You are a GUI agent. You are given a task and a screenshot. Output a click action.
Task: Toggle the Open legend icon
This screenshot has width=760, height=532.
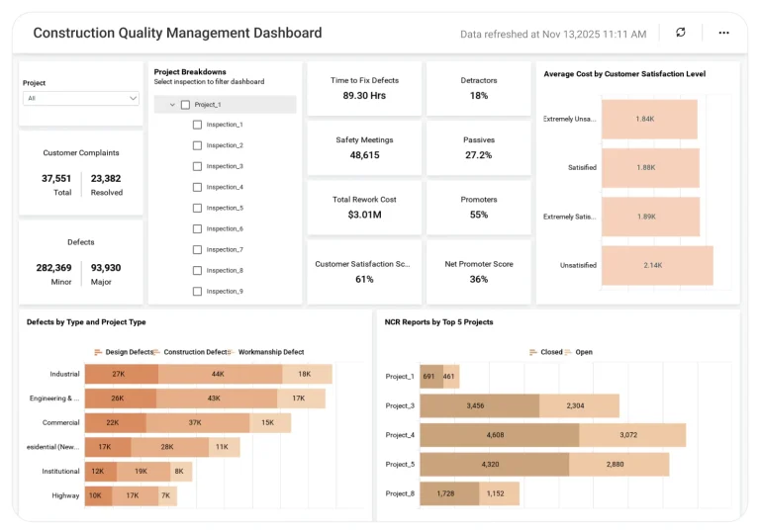click(568, 352)
